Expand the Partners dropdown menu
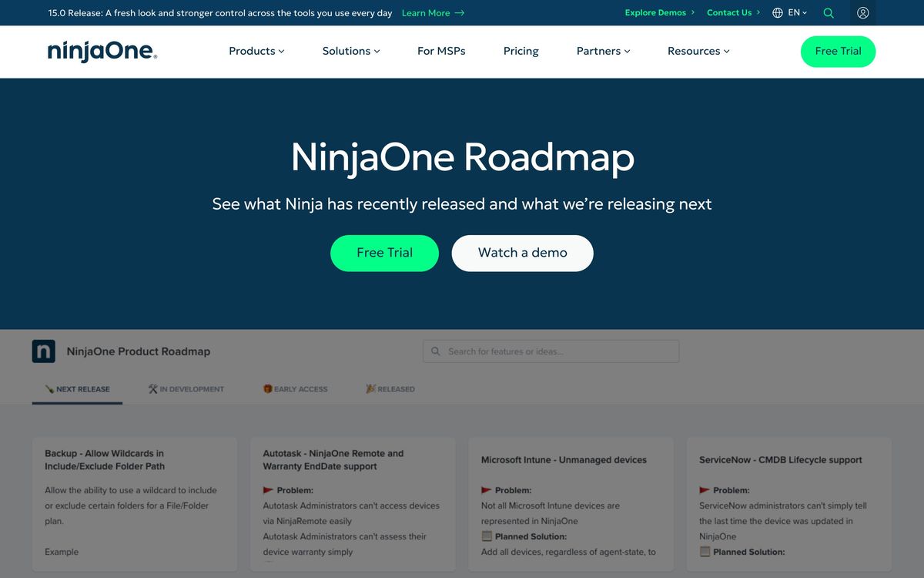The height and width of the screenshot is (578, 924). pos(603,51)
